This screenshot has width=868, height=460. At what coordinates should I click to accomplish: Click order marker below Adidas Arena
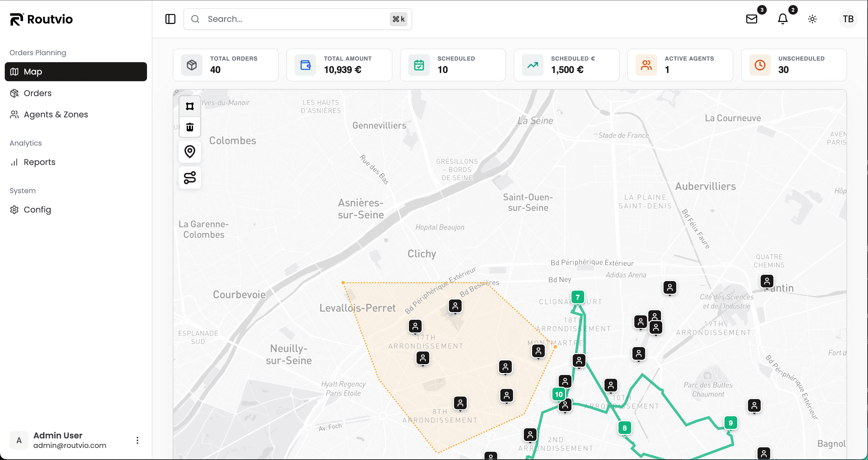pyautogui.click(x=670, y=288)
